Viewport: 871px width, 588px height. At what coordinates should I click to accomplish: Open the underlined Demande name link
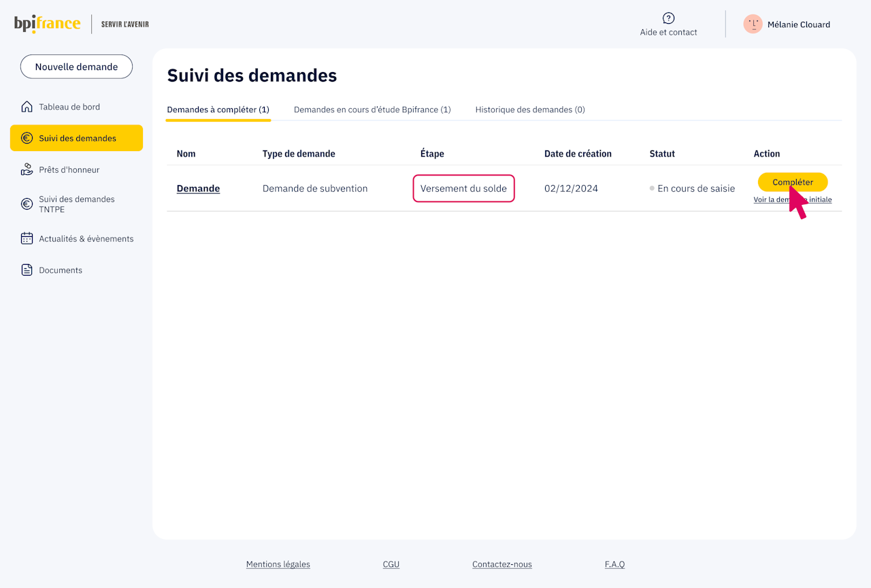[x=198, y=189]
